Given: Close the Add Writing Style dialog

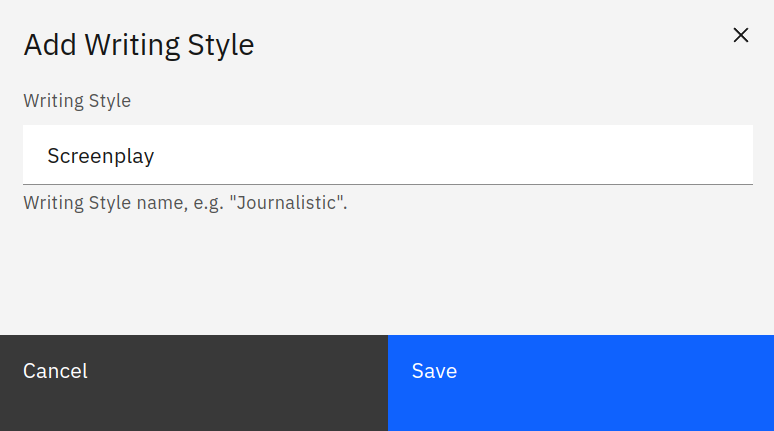Looking at the screenshot, I should point(740,35).
